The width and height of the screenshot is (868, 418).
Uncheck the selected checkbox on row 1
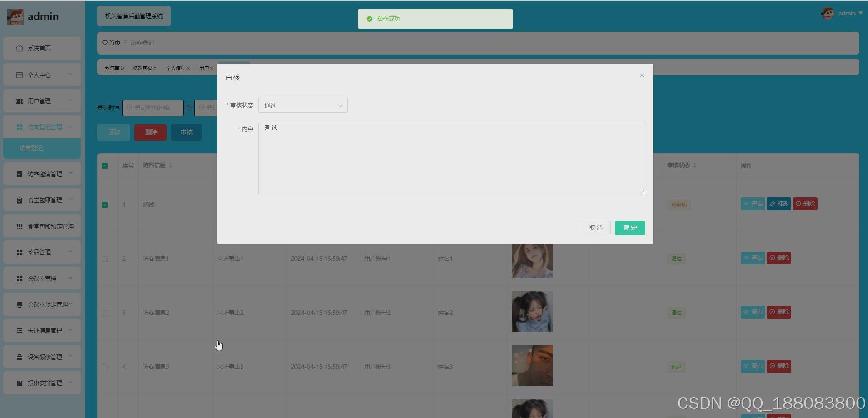click(105, 204)
